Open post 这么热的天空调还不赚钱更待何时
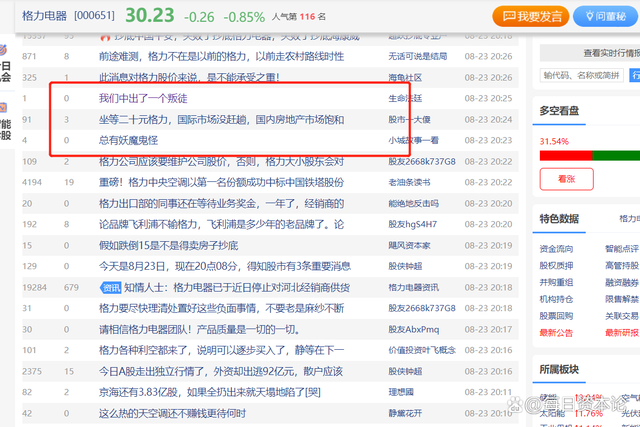This screenshot has height=427, width=640. pyautogui.click(x=172, y=414)
